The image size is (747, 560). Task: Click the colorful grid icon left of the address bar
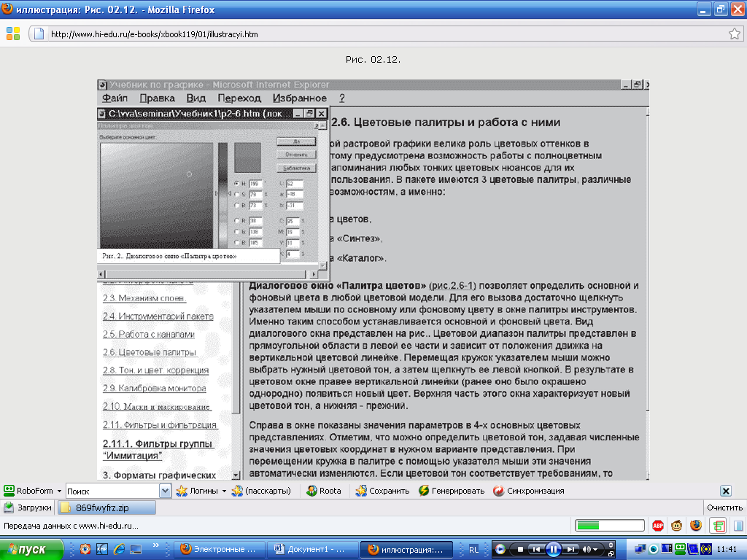click(x=13, y=34)
